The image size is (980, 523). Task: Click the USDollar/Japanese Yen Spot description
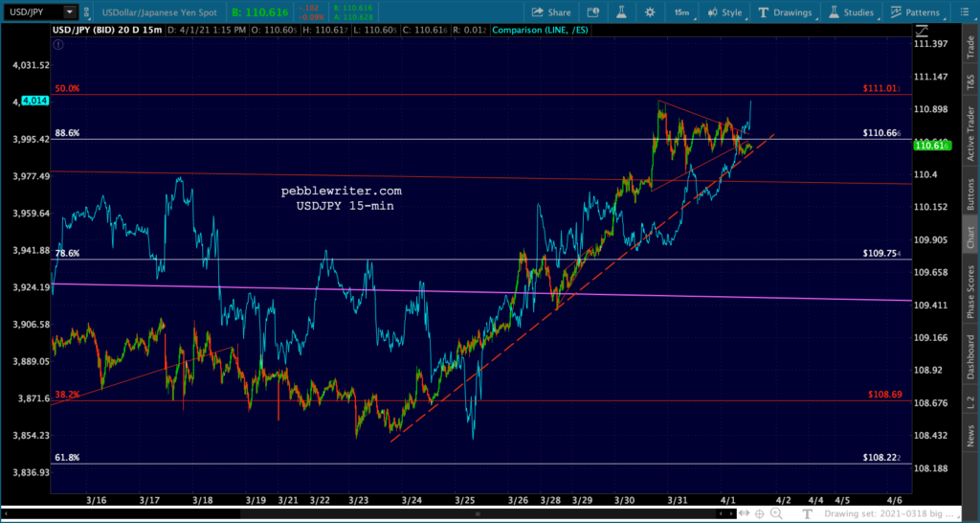click(160, 12)
